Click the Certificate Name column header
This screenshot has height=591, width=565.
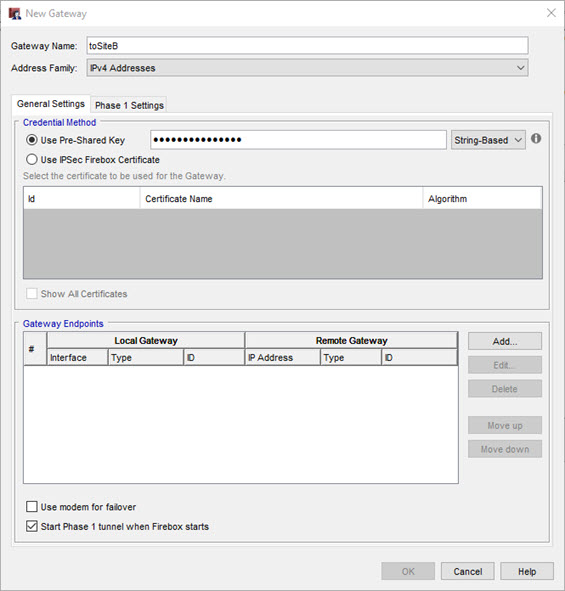pos(281,199)
